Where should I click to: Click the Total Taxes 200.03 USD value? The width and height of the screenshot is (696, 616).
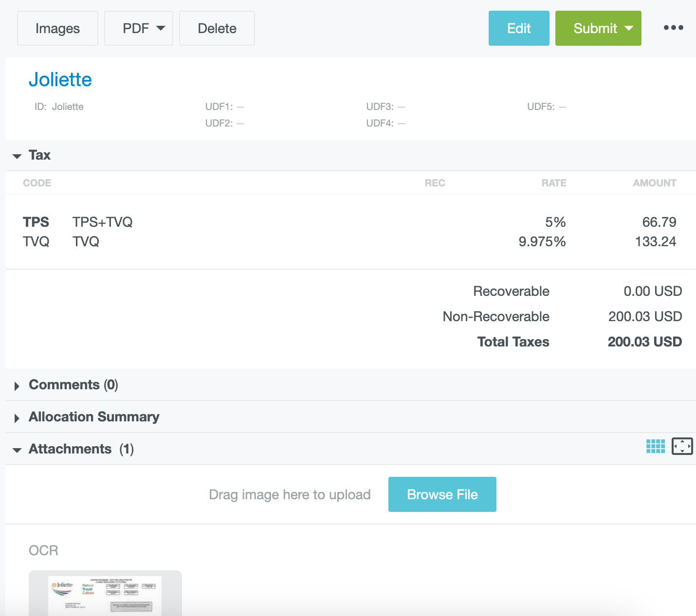point(645,342)
